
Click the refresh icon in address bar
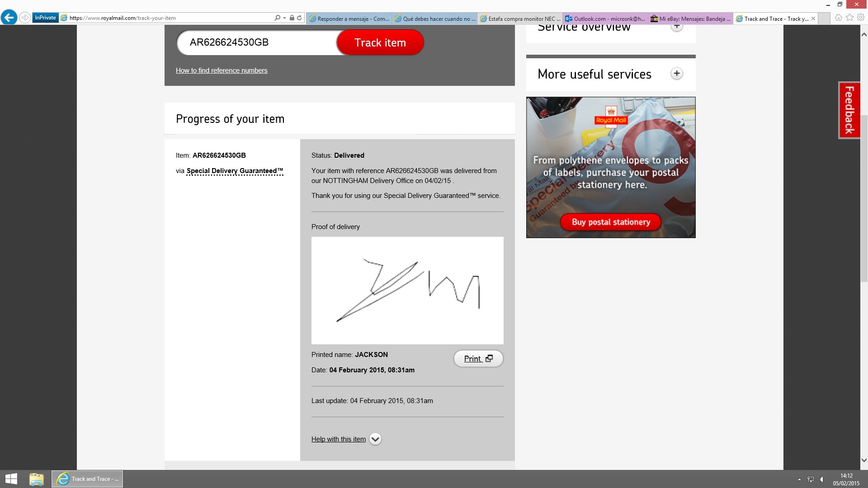[299, 18]
